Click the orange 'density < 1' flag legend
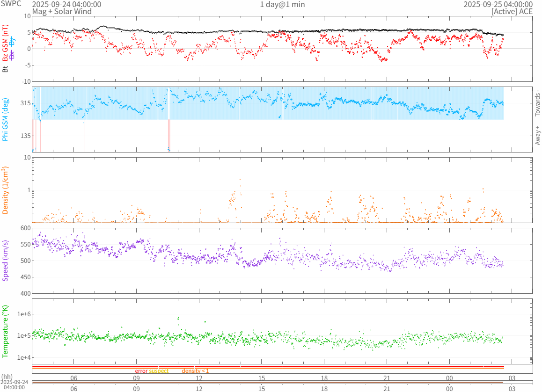Screen dimensions: 542x392 195,371
